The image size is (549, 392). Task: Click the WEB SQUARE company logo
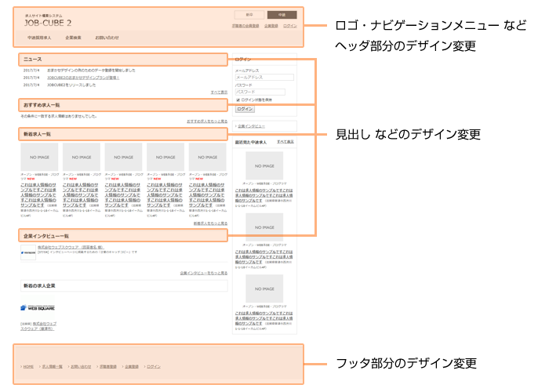pyautogui.click(x=38, y=308)
